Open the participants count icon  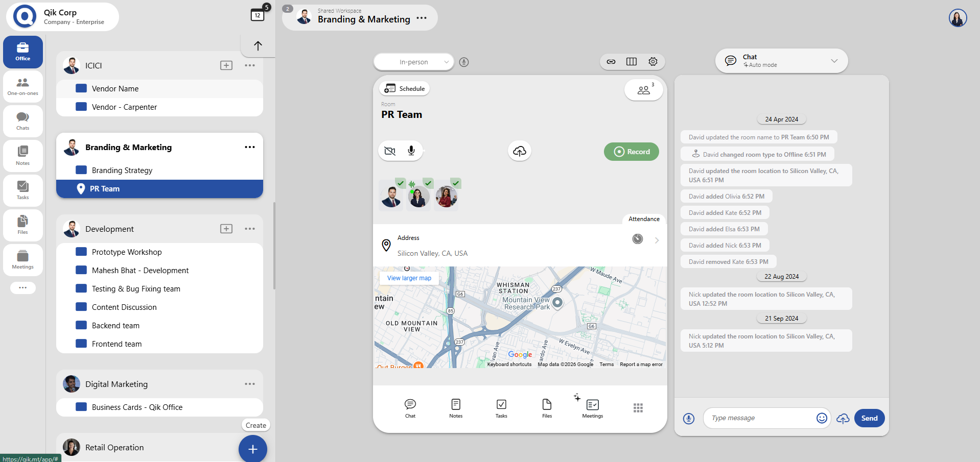pos(644,90)
